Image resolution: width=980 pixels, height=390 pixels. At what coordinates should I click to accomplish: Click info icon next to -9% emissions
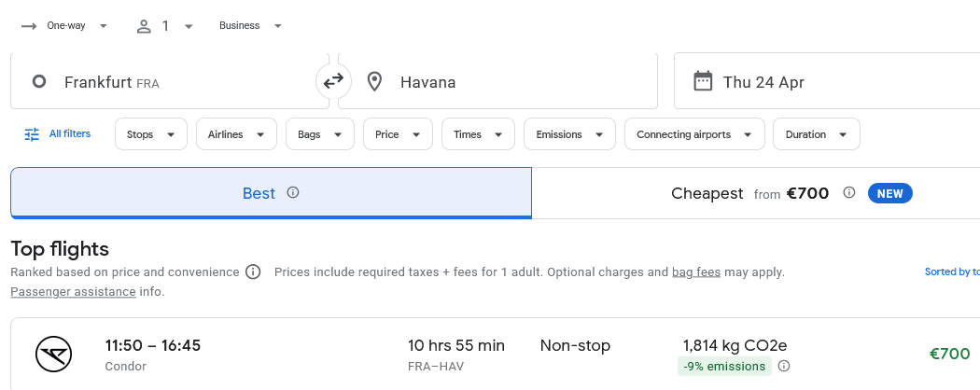(x=784, y=367)
